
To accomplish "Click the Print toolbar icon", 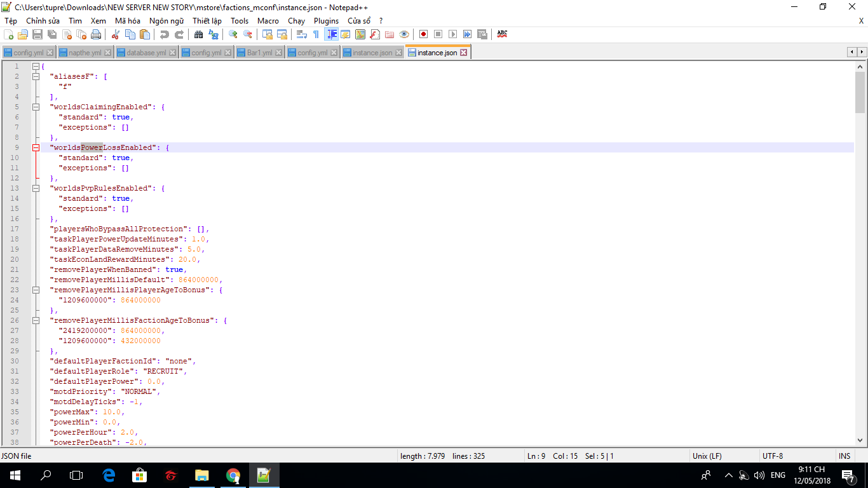I will tap(96, 34).
